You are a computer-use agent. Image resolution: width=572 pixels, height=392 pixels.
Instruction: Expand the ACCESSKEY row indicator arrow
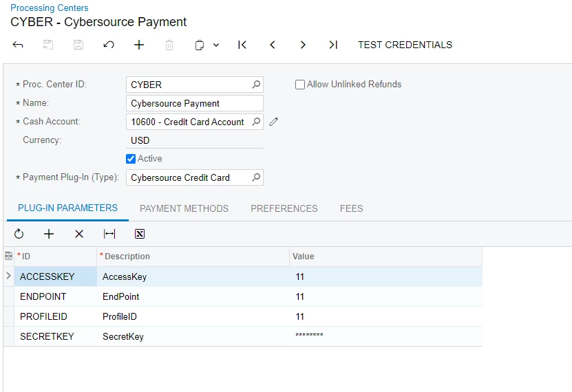pyautogui.click(x=9, y=276)
